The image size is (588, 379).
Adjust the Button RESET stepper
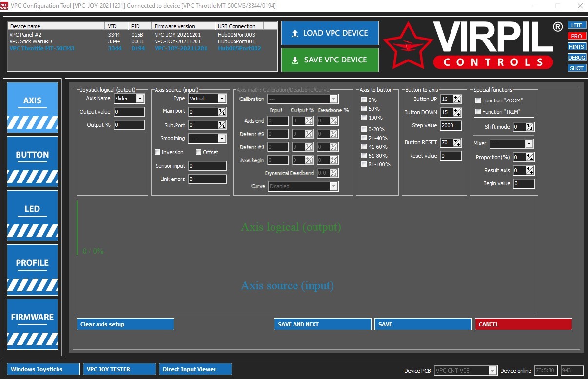[x=457, y=142]
